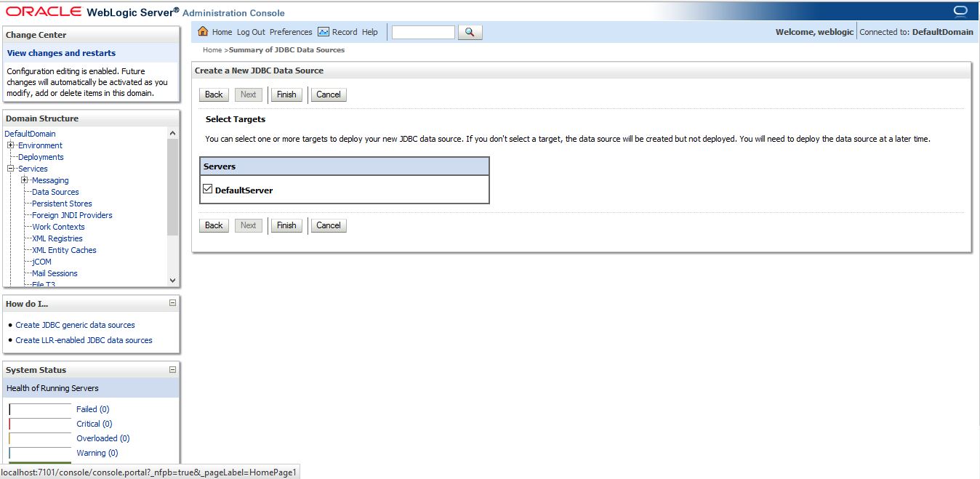The image size is (980, 479).
Task: Open Create JDBC generic data sources help
Action: (x=75, y=325)
